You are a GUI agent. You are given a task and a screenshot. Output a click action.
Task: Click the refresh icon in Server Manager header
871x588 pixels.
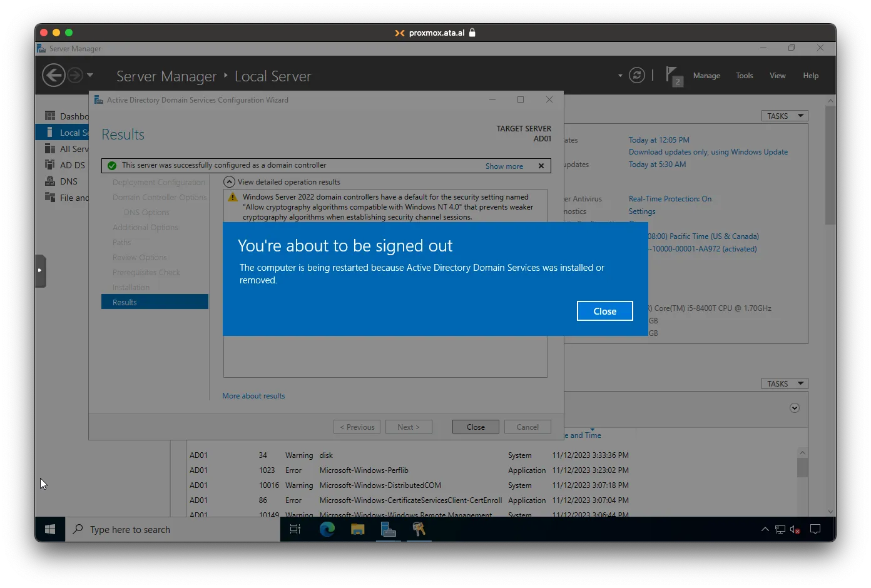637,76
